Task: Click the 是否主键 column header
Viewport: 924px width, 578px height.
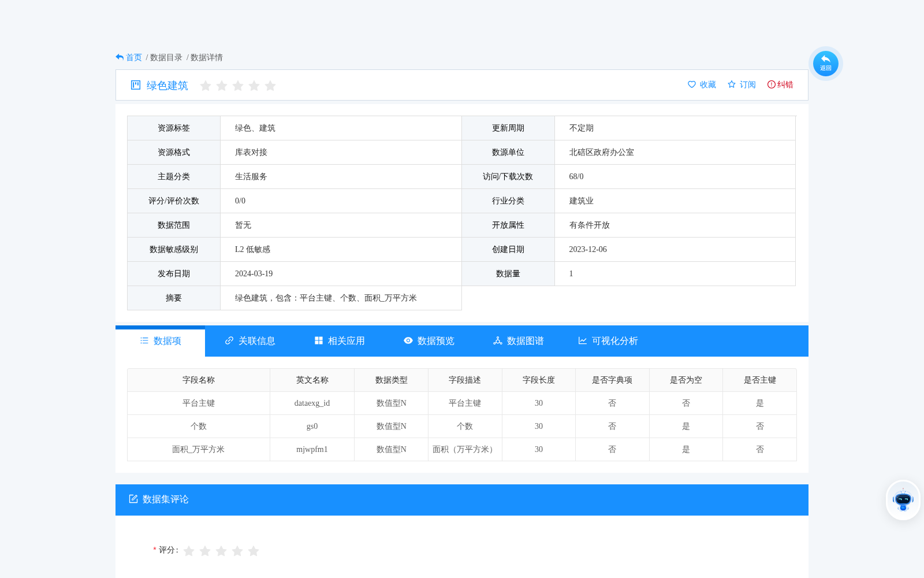Action: click(760, 380)
